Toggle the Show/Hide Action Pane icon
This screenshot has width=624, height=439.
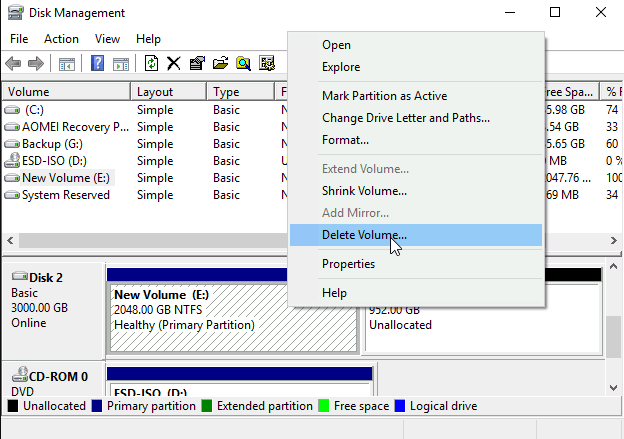pos(121,64)
